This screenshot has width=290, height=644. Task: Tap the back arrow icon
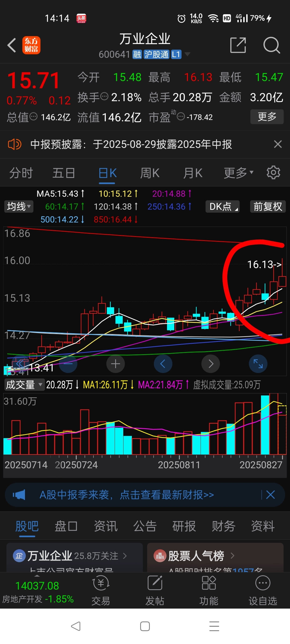click(x=12, y=45)
